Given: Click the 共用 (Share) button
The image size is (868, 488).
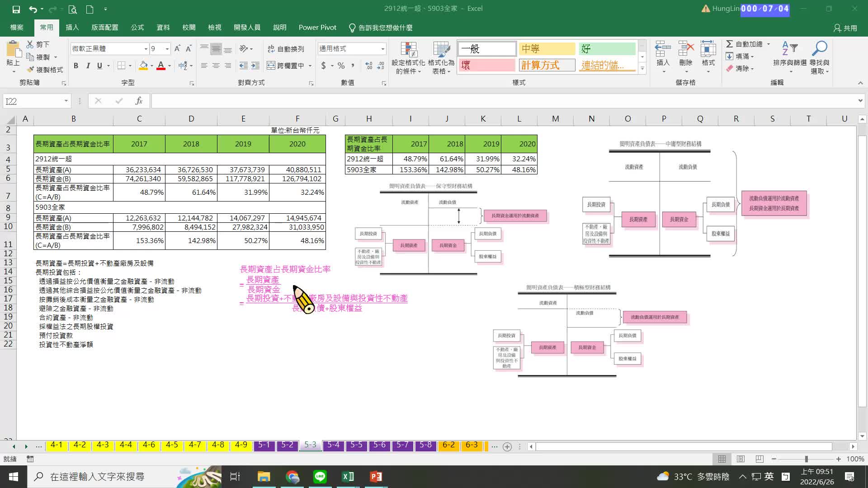Looking at the screenshot, I should click(845, 28).
